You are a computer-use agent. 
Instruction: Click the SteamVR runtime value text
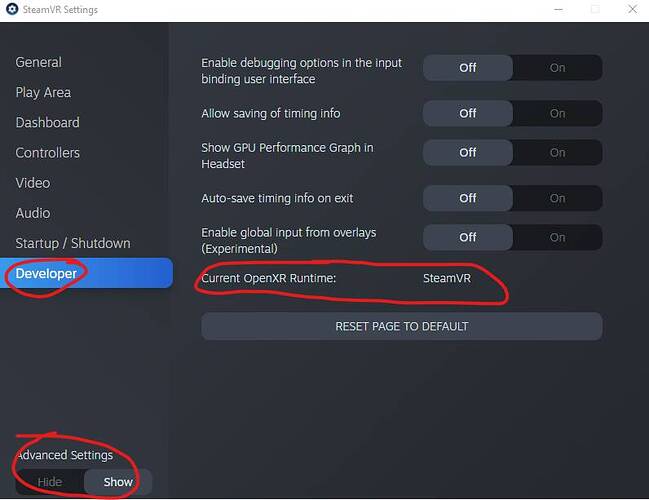coord(447,278)
